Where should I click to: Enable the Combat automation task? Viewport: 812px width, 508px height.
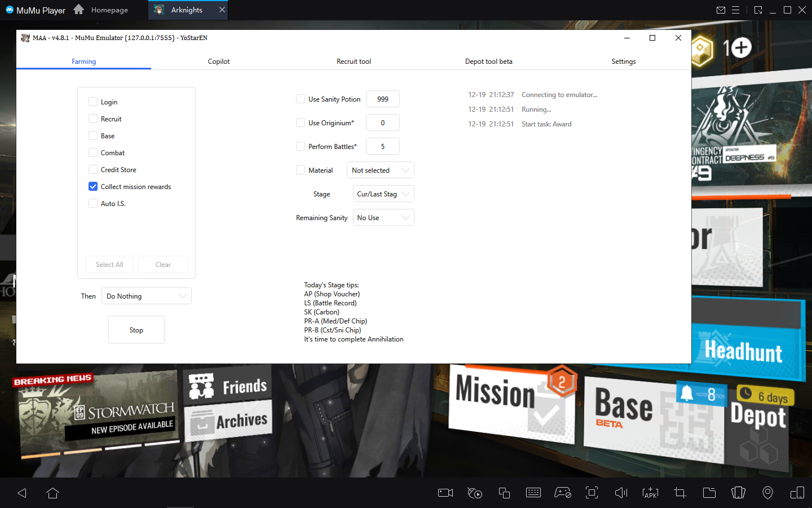(x=92, y=152)
